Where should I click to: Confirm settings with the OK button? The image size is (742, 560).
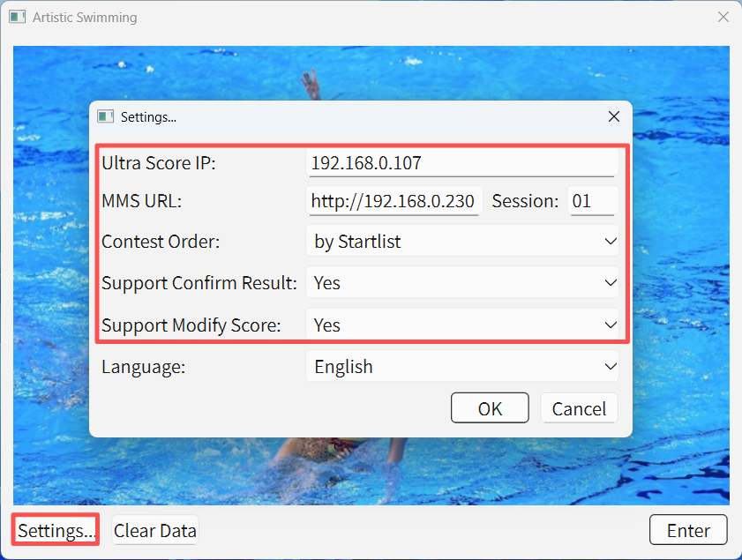tap(490, 408)
